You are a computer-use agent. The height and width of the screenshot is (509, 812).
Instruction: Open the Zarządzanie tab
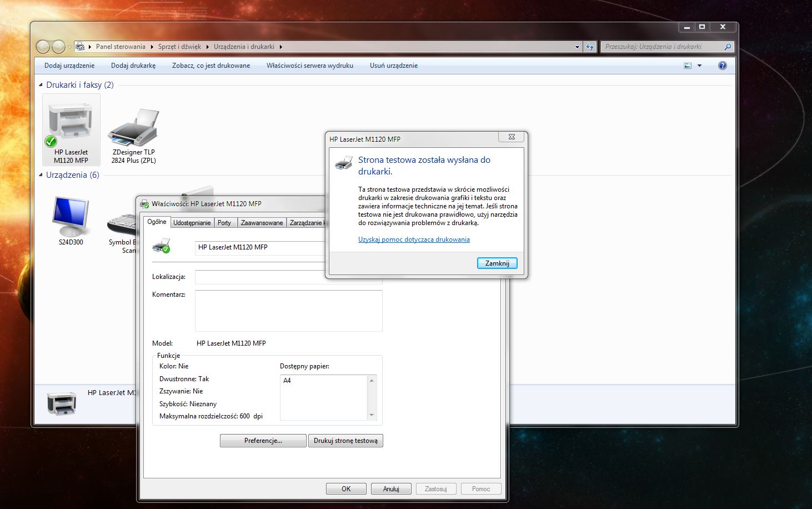coord(306,223)
